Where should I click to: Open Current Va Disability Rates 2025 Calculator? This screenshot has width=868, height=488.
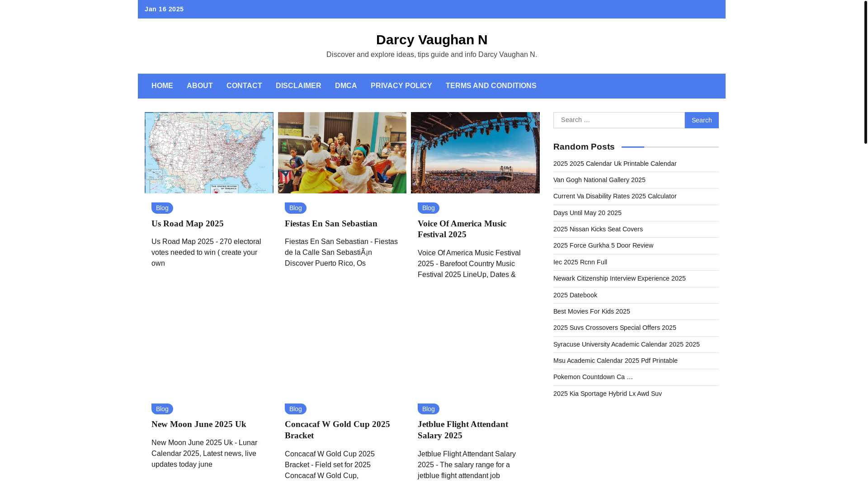click(615, 196)
